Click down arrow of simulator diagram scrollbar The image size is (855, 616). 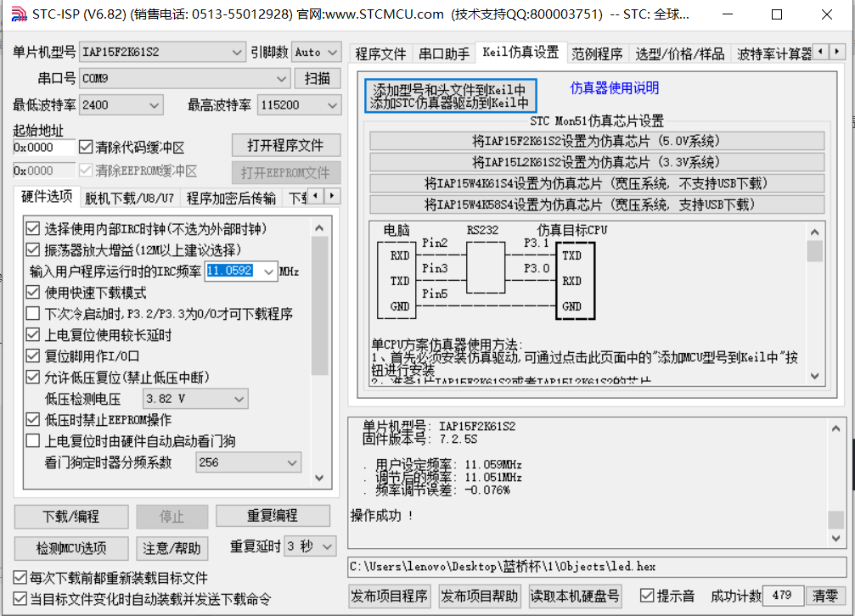point(814,376)
